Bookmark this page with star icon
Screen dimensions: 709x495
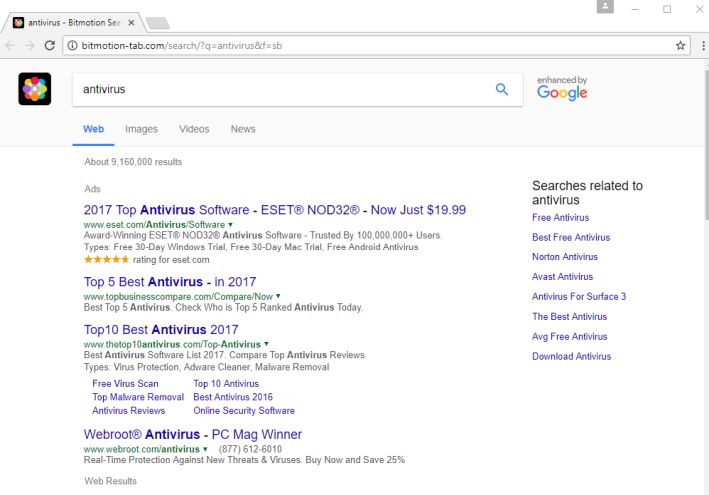[681, 45]
